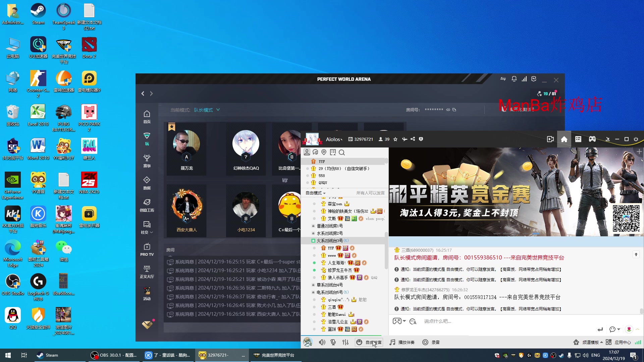Click the share icon in YY channel header
This screenshot has width=644, height=362.
[413, 139]
